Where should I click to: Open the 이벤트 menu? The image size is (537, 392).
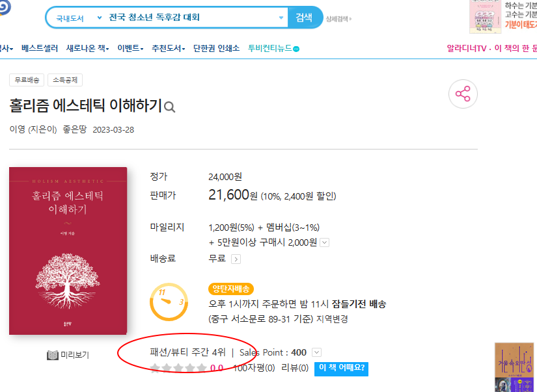[130, 49]
